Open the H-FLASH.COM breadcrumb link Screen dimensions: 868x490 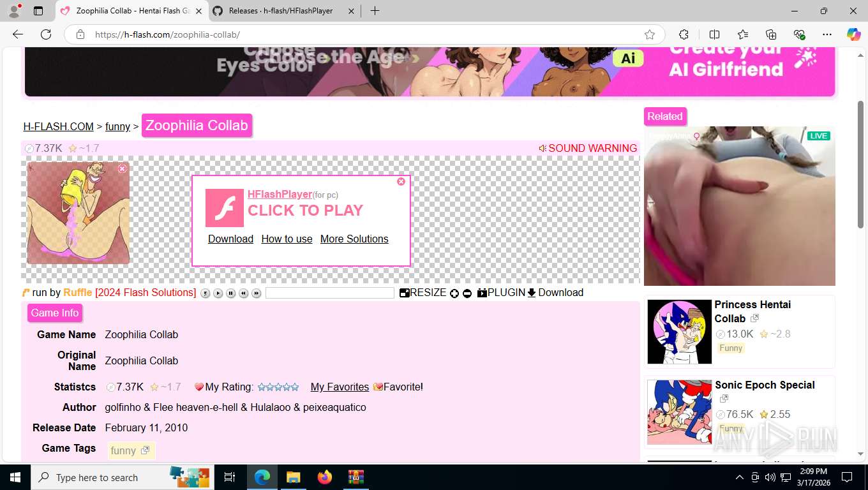59,126
